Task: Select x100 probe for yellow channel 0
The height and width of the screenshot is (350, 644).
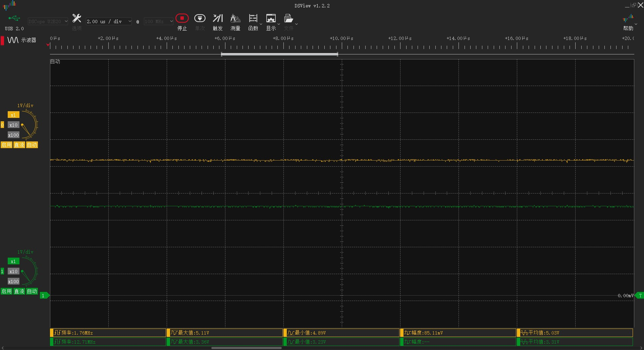Action: [13, 135]
